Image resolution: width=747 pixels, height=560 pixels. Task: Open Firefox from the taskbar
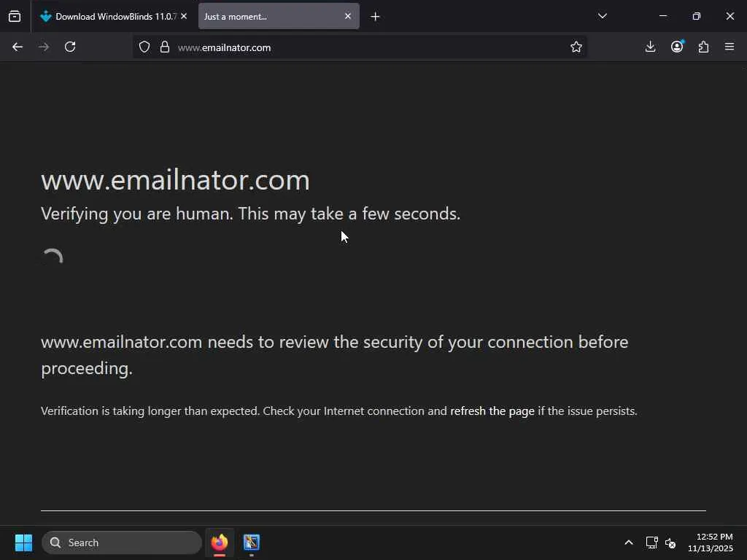(x=220, y=542)
